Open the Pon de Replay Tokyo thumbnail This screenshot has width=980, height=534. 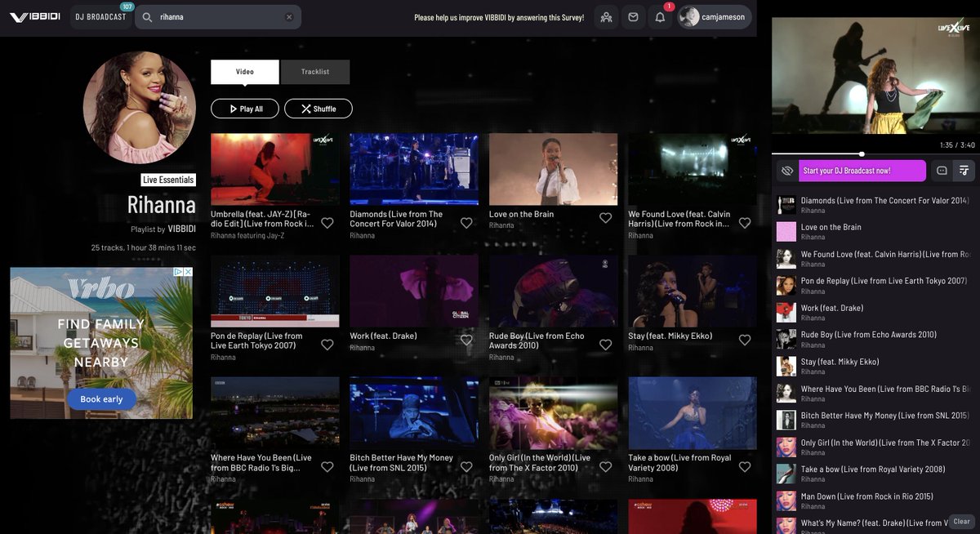coord(275,291)
